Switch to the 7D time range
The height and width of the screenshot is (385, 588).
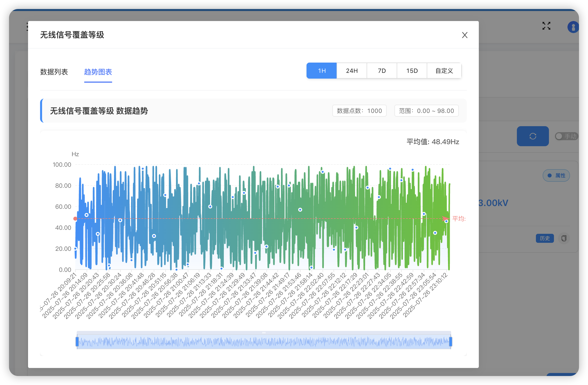[382, 71]
